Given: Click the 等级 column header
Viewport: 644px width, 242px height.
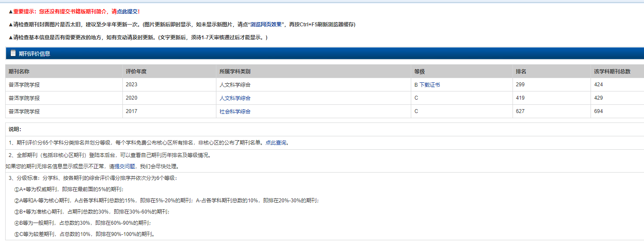Looking at the screenshot, I should pos(419,72).
